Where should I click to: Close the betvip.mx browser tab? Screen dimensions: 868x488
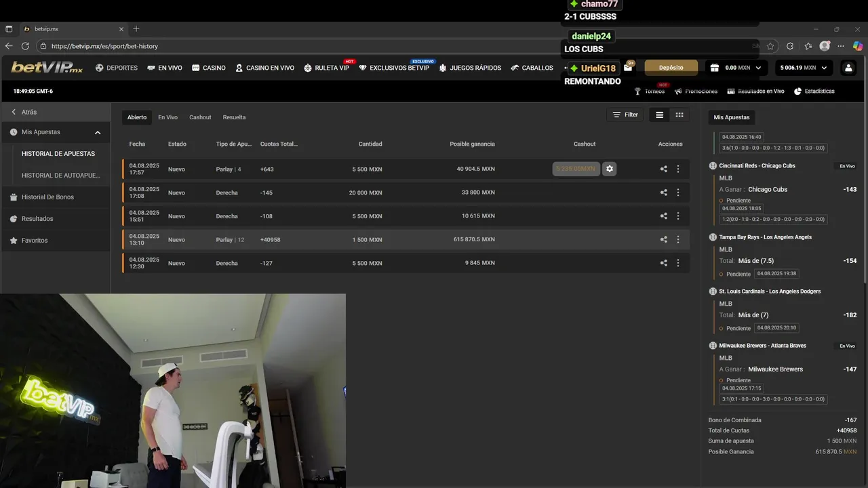click(x=121, y=29)
